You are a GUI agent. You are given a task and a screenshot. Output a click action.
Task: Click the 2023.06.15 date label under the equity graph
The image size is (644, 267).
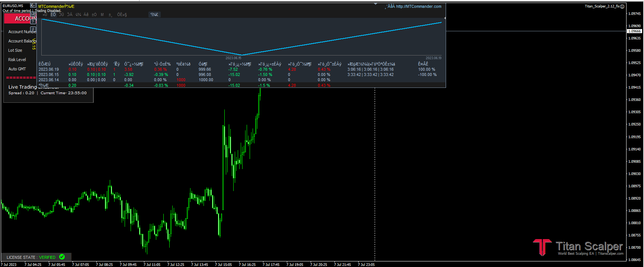(233, 58)
